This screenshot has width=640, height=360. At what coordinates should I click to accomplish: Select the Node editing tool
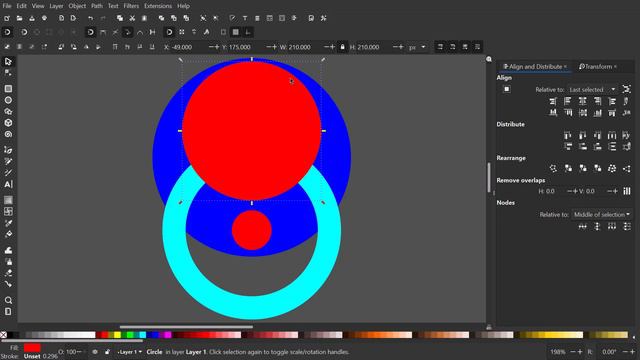pyautogui.click(x=8, y=73)
